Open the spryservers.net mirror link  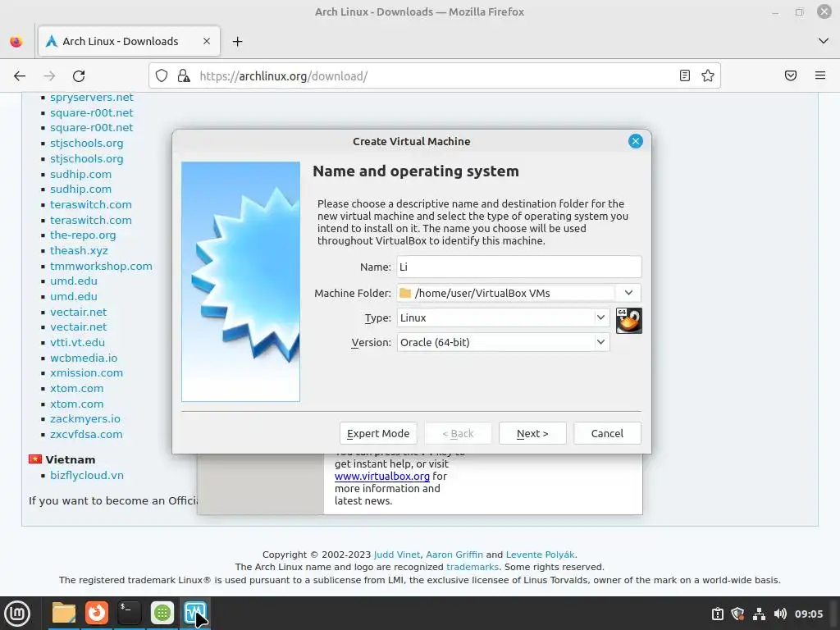tap(92, 98)
